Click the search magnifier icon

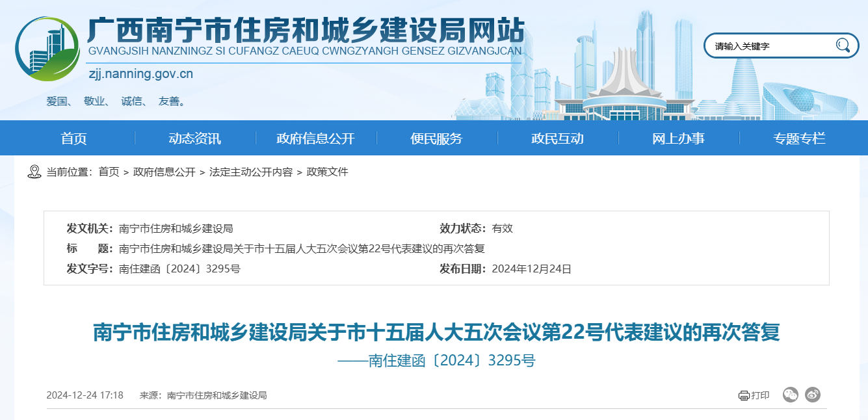point(843,46)
